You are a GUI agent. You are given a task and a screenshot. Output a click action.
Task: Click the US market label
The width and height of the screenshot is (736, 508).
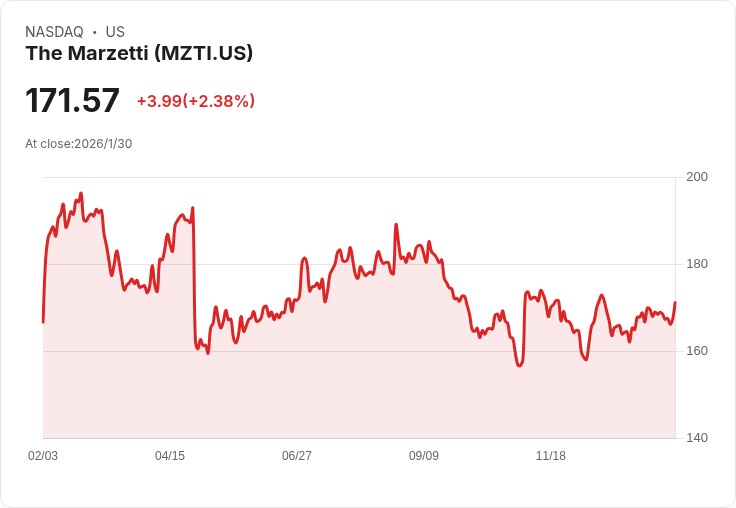pos(115,32)
